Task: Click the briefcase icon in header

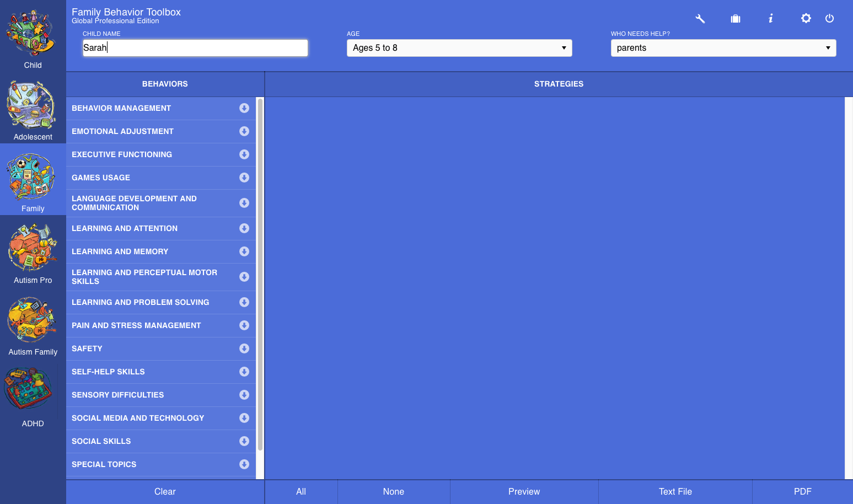Action: click(x=735, y=19)
